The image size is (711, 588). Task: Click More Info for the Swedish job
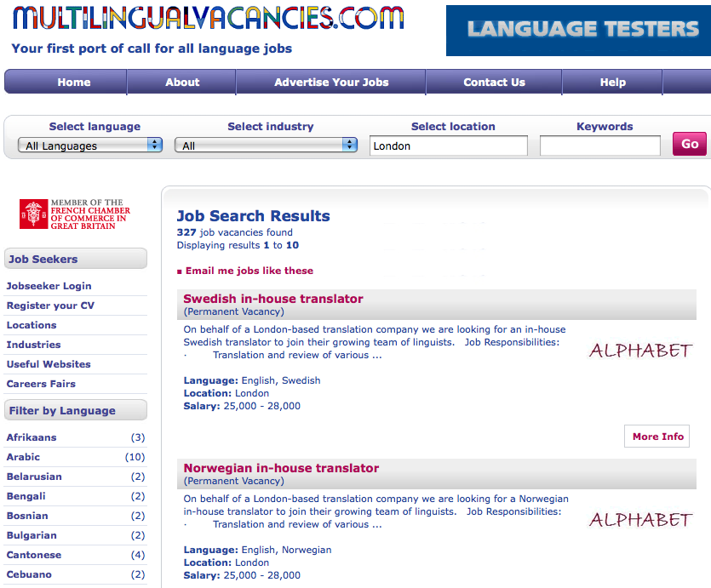point(657,437)
